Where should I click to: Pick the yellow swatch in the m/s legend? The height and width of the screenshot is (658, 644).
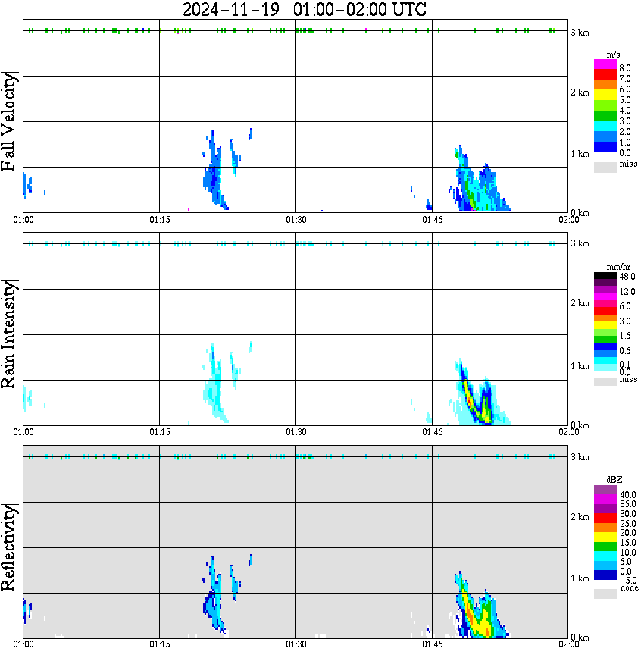(x=605, y=95)
